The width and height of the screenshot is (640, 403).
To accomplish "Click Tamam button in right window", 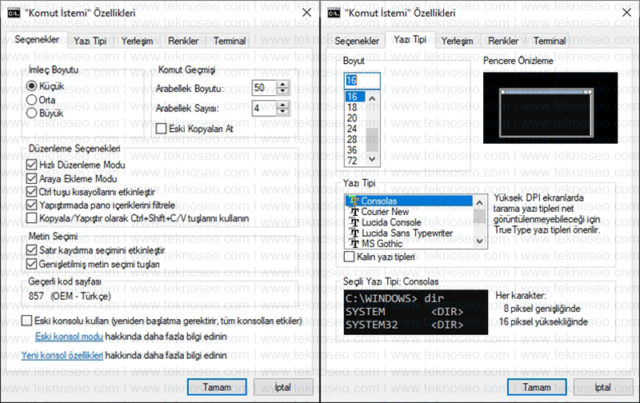I will (x=537, y=387).
